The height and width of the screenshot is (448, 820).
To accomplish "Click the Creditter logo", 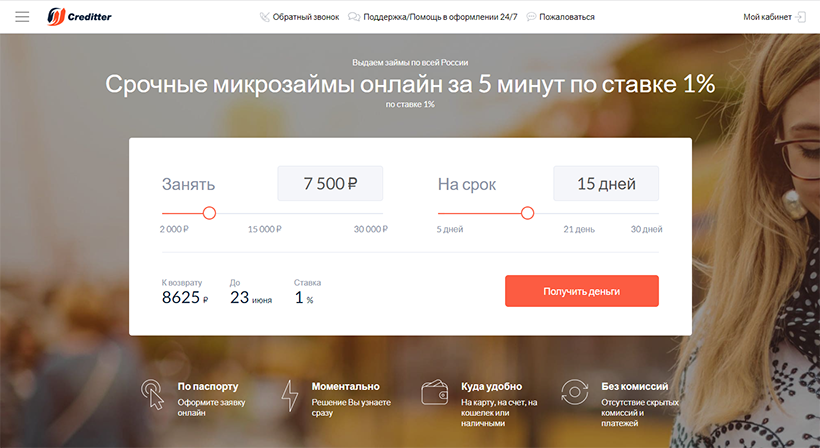I will (x=79, y=17).
